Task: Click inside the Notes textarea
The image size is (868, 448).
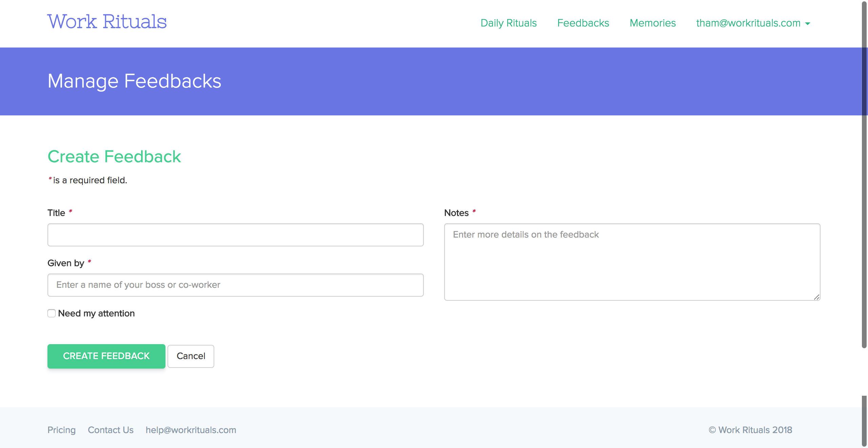Action: point(632,262)
